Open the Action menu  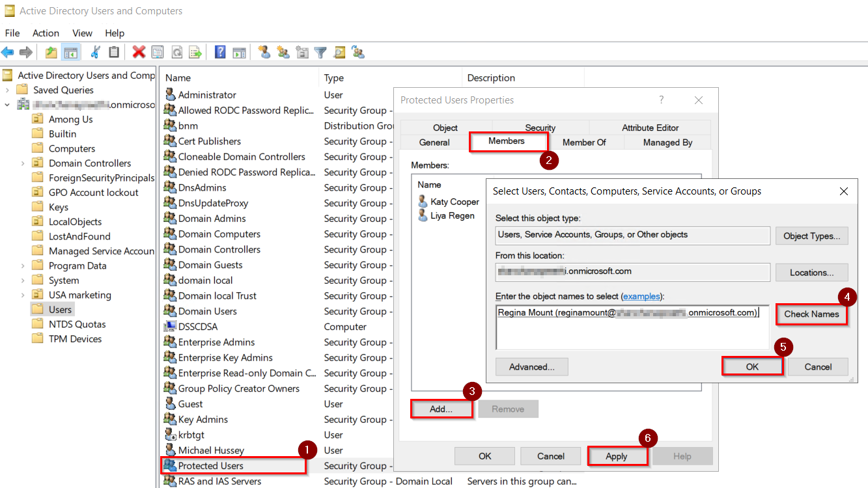46,33
